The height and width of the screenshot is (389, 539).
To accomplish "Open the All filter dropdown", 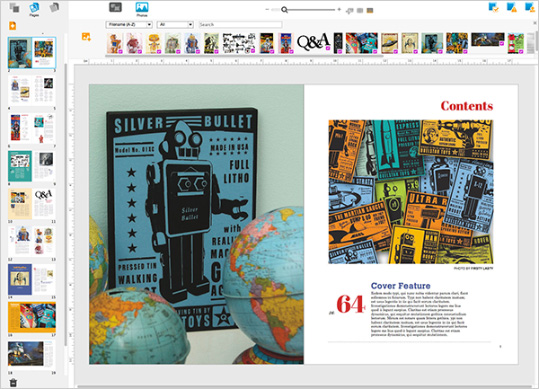I will (175, 24).
